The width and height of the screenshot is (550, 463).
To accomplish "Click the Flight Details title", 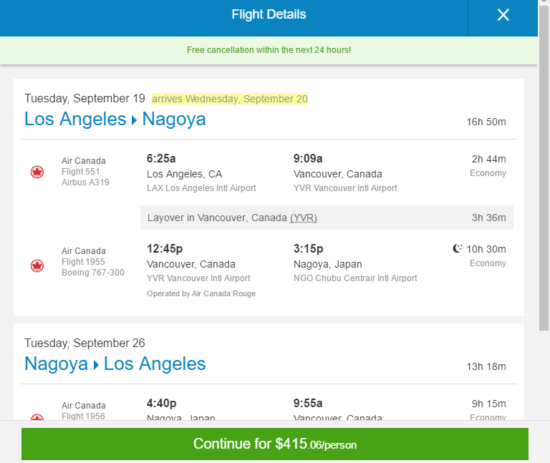I will pos(269,14).
